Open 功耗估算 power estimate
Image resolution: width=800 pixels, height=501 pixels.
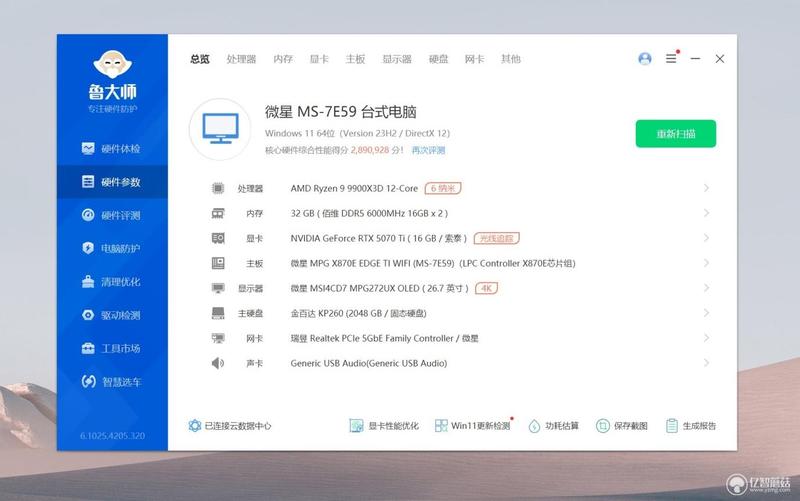point(554,425)
